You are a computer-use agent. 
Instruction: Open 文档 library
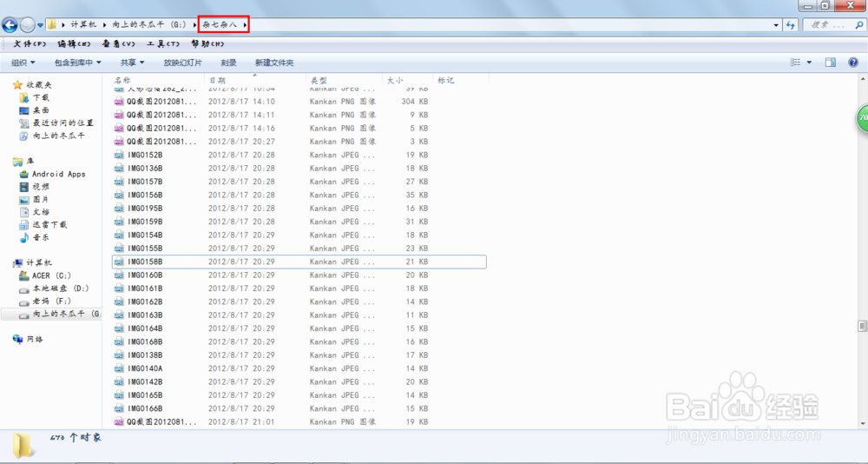[x=41, y=212]
